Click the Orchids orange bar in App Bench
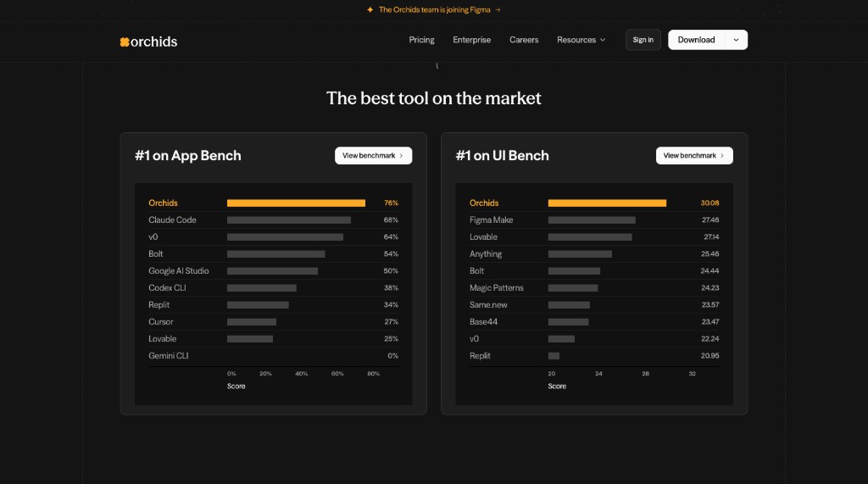868x484 pixels. pyautogui.click(x=296, y=203)
